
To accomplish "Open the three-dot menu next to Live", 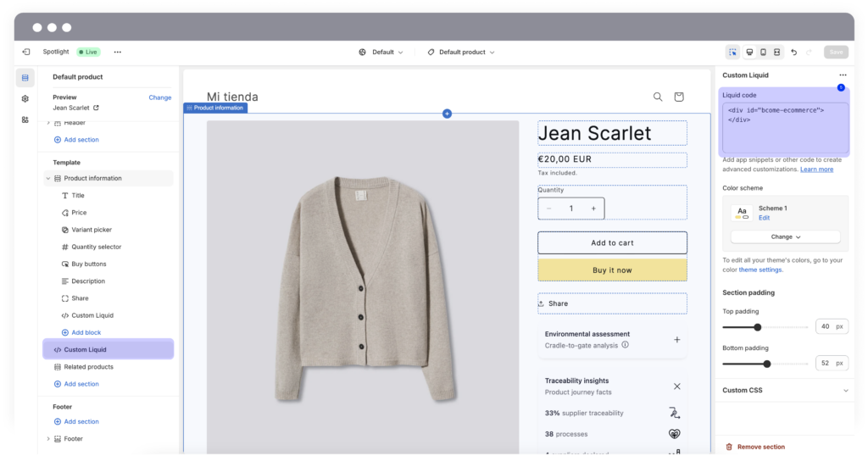I will (117, 52).
